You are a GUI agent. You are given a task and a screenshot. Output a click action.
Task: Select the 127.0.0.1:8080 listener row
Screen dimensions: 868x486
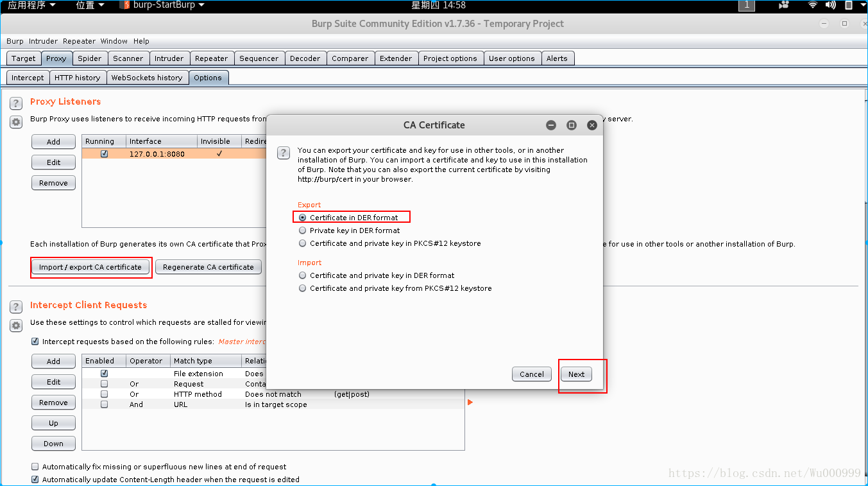174,154
